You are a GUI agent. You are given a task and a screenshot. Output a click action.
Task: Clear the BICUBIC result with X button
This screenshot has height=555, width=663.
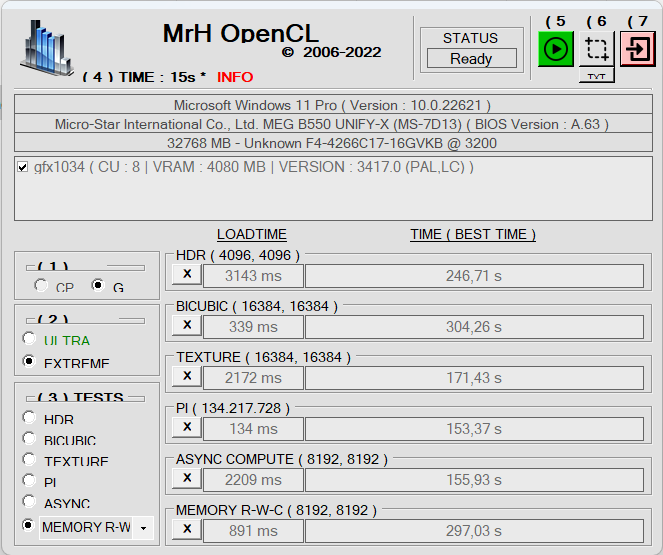(187, 325)
